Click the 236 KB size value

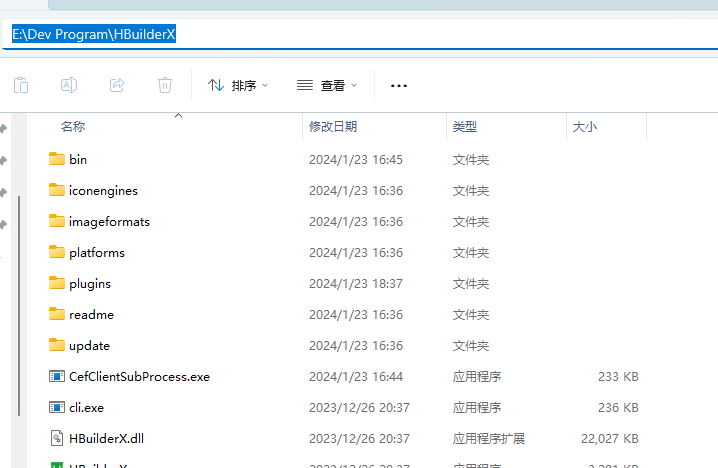(618, 408)
